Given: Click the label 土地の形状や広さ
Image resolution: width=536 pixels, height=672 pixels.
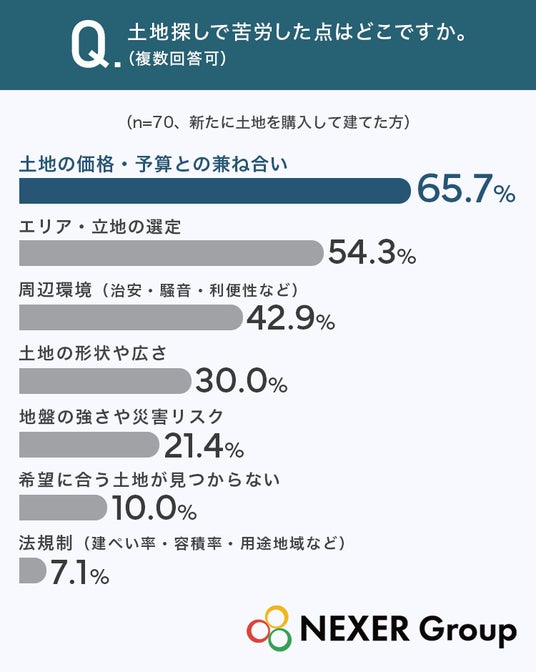Looking at the screenshot, I should pyautogui.click(x=93, y=354).
